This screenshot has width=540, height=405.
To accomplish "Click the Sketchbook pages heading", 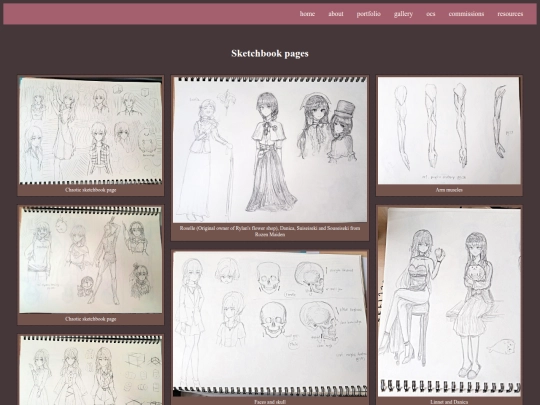I will [x=270, y=53].
